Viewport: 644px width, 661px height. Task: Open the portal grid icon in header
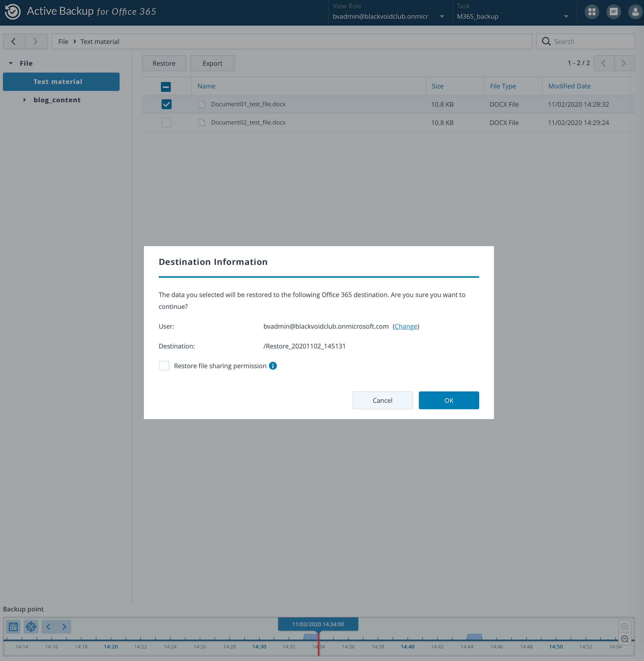point(592,12)
